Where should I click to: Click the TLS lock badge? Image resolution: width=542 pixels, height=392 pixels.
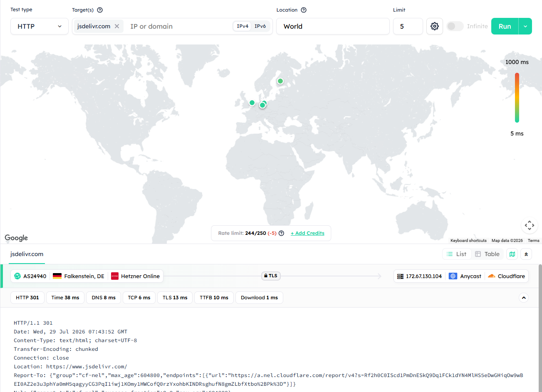270,276
